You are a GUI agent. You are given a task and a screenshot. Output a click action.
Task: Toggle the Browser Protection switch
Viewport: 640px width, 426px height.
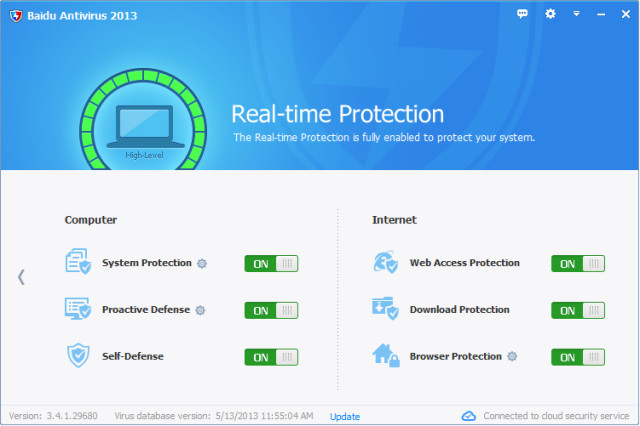point(578,357)
